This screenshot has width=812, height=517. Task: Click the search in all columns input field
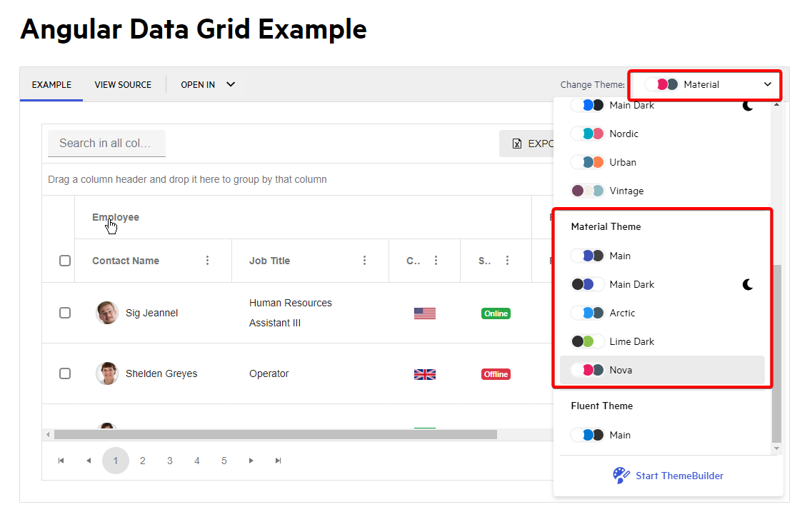pyautogui.click(x=106, y=143)
